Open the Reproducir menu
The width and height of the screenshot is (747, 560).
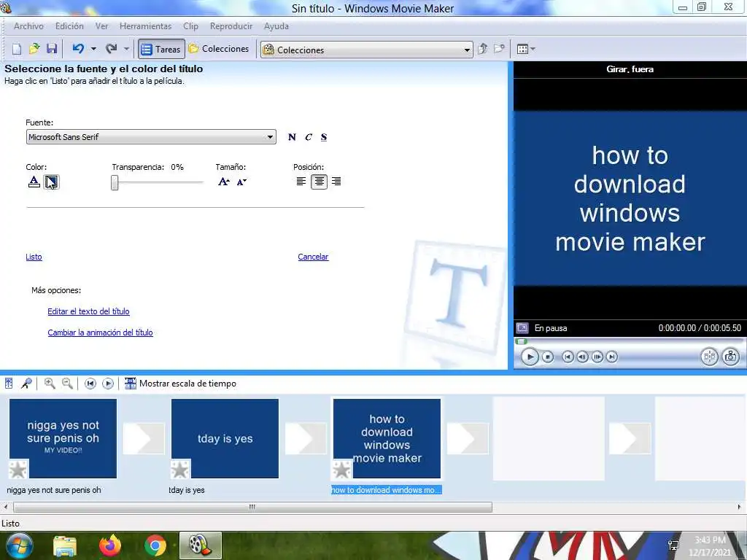click(231, 26)
